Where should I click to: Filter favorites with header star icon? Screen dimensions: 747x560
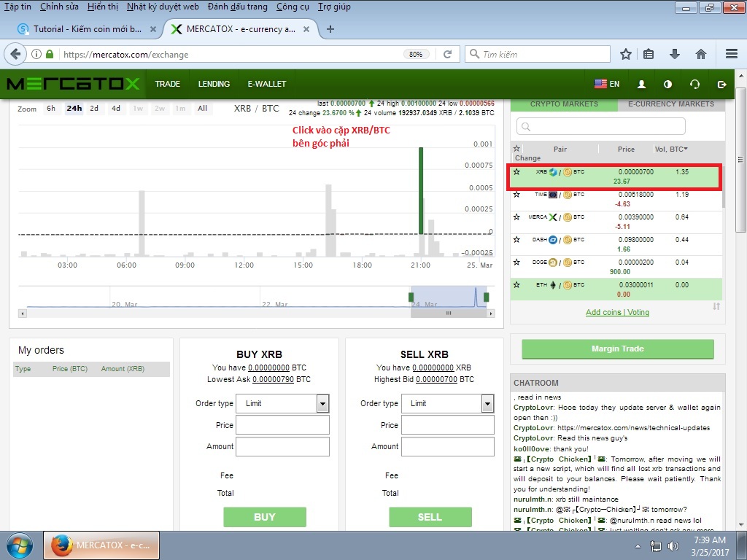click(x=516, y=149)
